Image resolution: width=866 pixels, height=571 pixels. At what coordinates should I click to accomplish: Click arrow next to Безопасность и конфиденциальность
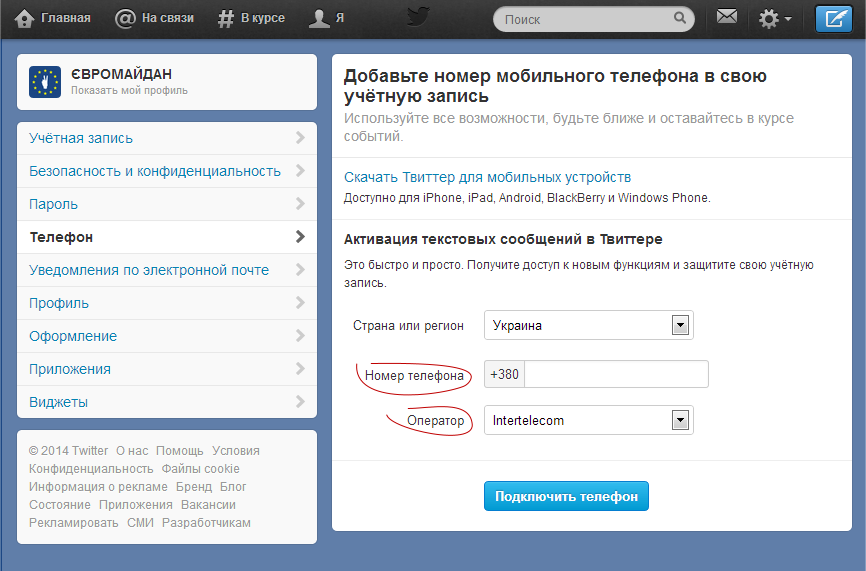(x=300, y=171)
